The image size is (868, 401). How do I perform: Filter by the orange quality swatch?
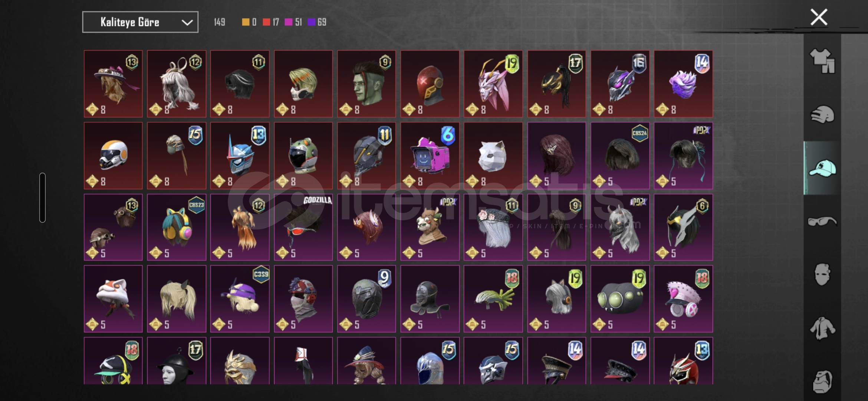coord(246,22)
